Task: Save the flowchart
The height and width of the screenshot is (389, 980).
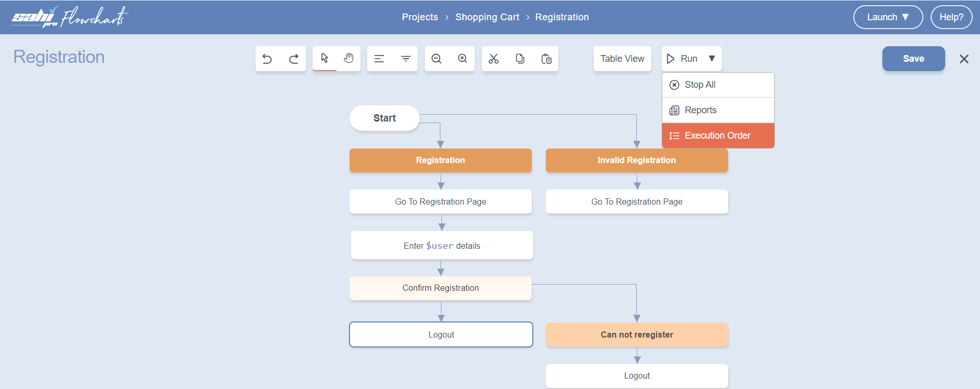Action: point(913,59)
